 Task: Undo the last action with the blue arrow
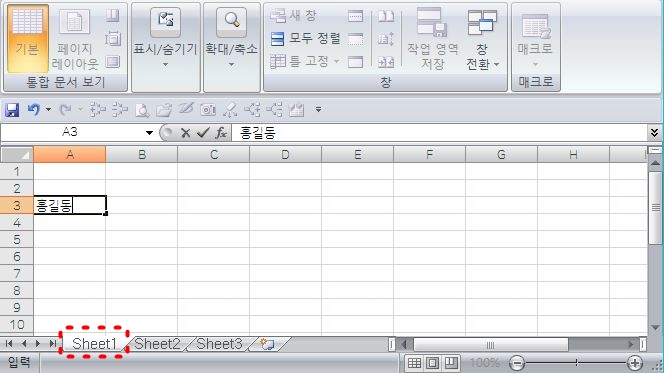tap(33, 110)
